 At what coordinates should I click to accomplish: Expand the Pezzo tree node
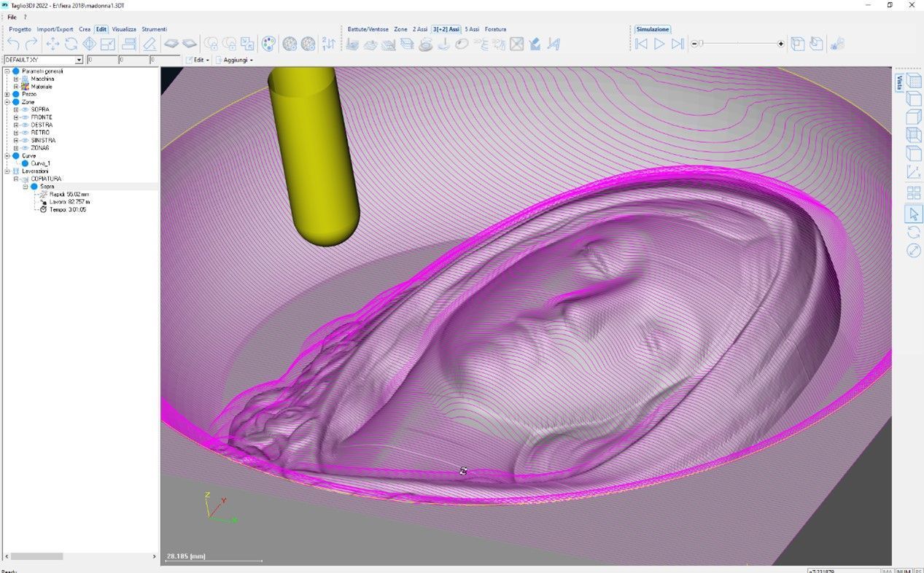click(x=7, y=94)
